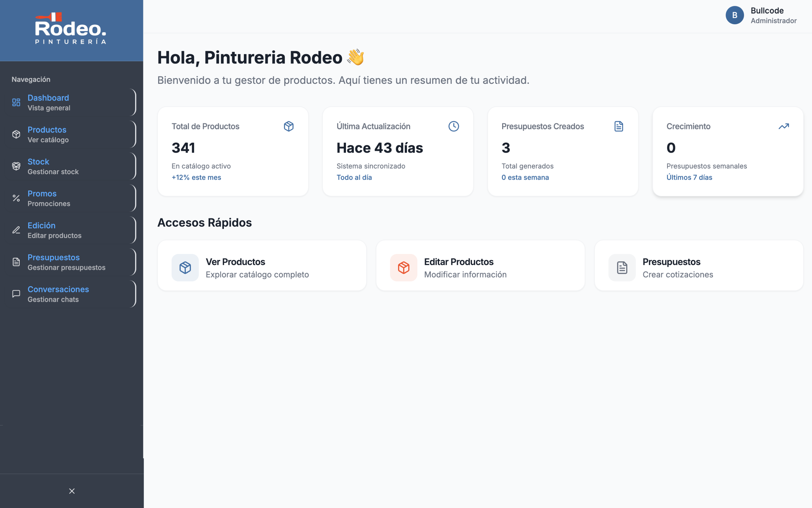
Task: Select the Última Actualización card
Action: tap(398, 151)
